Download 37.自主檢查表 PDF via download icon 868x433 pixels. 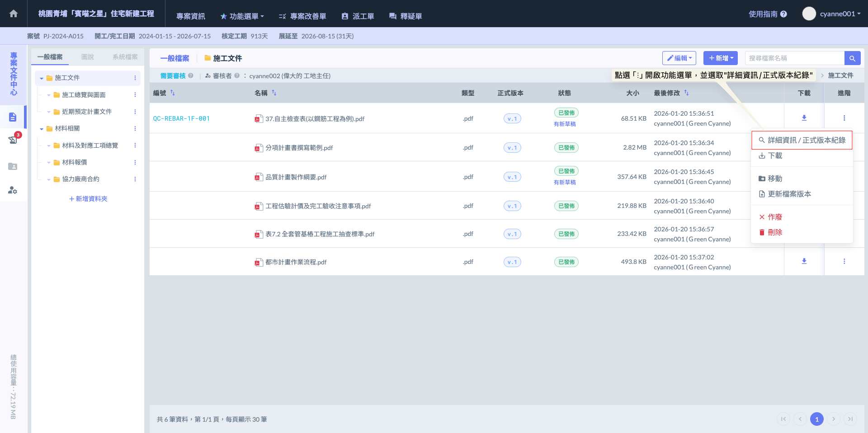pyautogui.click(x=804, y=118)
